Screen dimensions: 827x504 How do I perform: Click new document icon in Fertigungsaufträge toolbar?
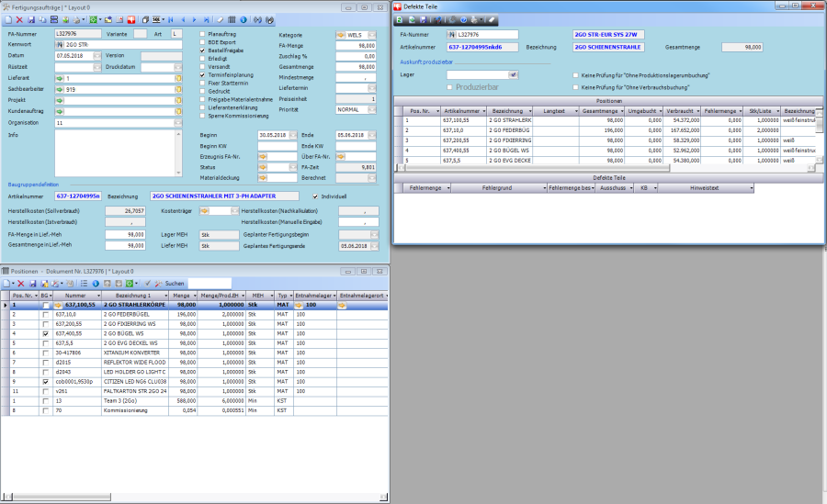pos(8,18)
